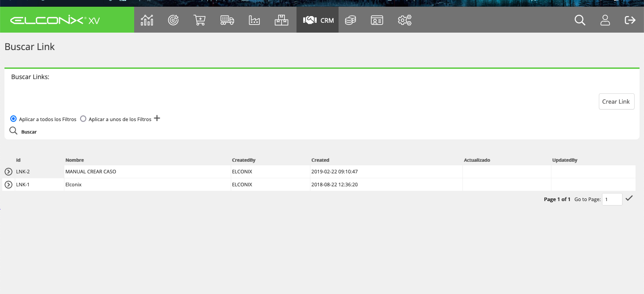This screenshot has height=294, width=644.
Task: Open the gears settings icon
Action: tap(405, 20)
